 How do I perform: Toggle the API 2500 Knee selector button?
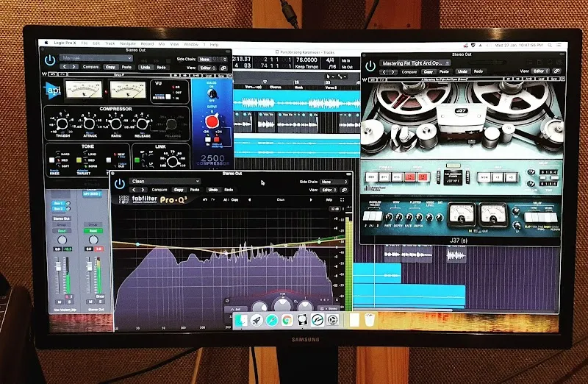coord(51,160)
